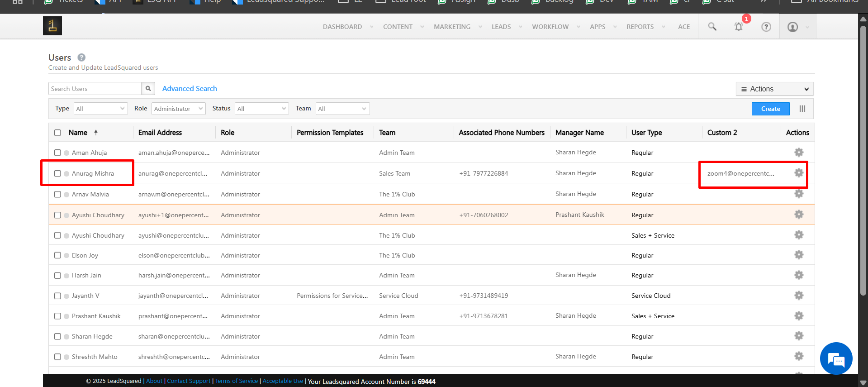The width and height of the screenshot is (868, 387).
Task: Open the help question mark icon in header
Action: 766,27
